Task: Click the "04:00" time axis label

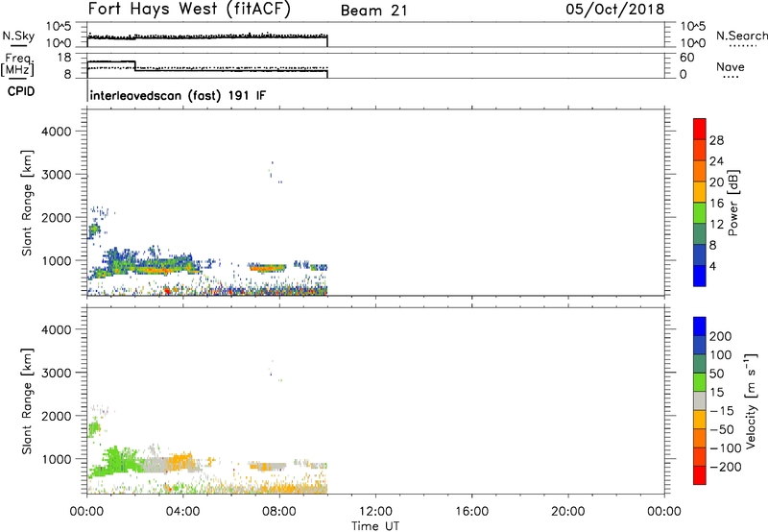Action: pyautogui.click(x=182, y=512)
